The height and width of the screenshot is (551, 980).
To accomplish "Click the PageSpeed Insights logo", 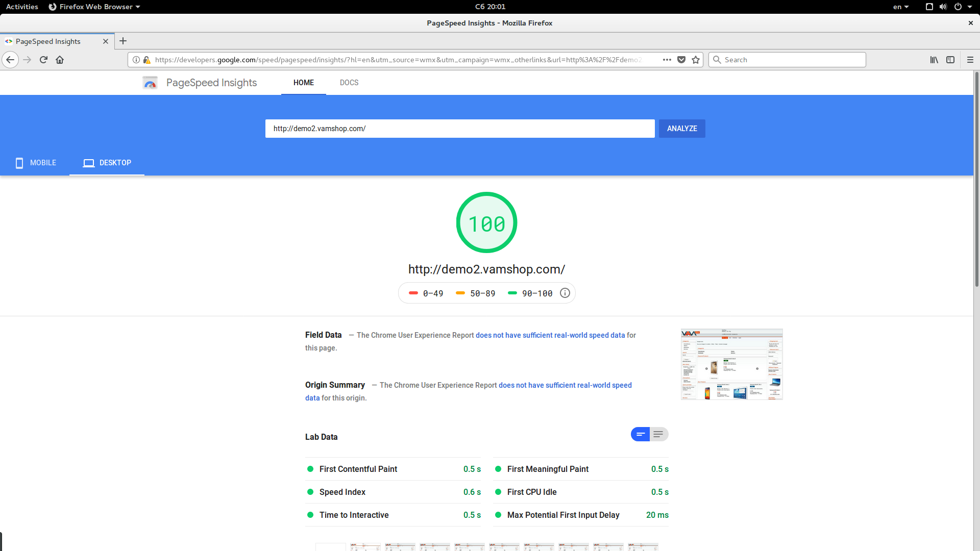I will [150, 83].
